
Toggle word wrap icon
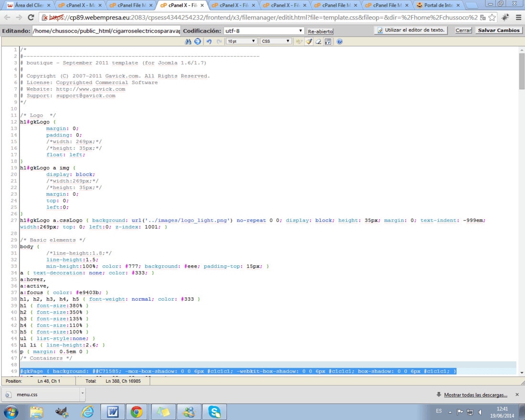tap(328, 42)
